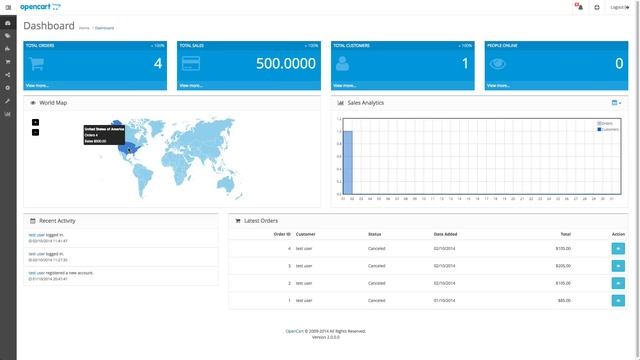Toggle the sidebar menu collapse button
Screen dimensions: 640x360
pos(8,7)
